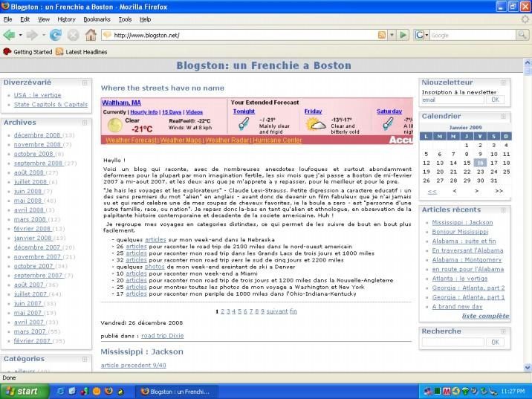Collapse the Archives panel toggle icon
Screen dimensions: 532x399
[85, 123]
